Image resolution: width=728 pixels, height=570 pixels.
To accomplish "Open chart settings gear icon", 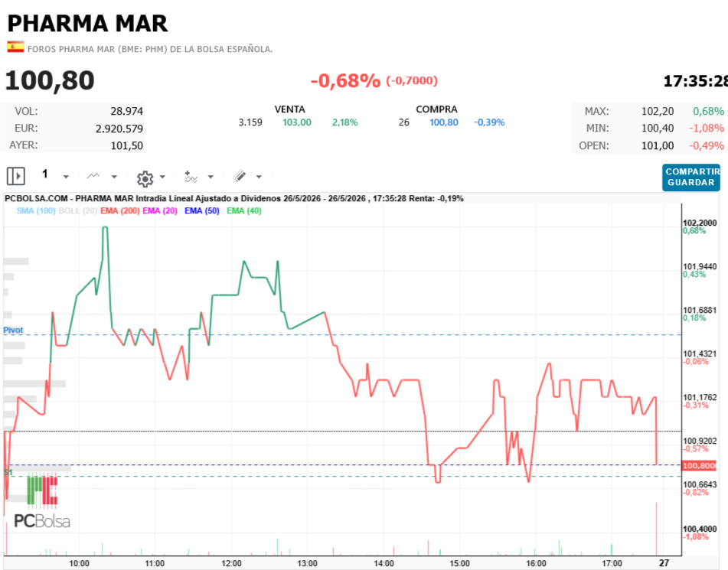I will click(145, 178).
